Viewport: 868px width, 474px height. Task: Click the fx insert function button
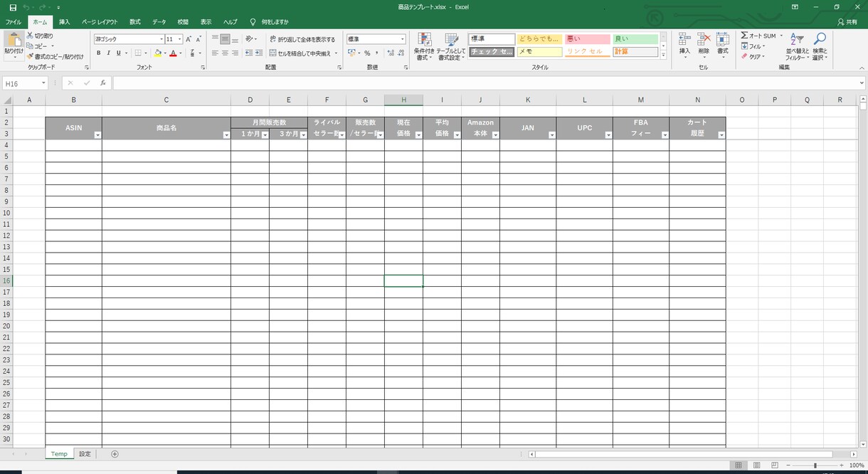click(x=102, y=83)
